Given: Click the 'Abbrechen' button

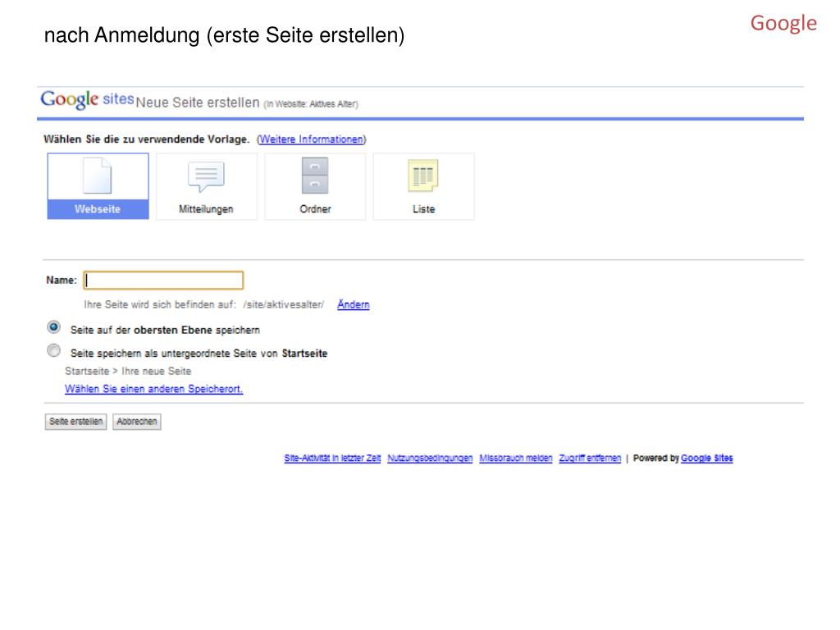Looking at the screenshot, I should pyautogui.click(x=137, y=422).
